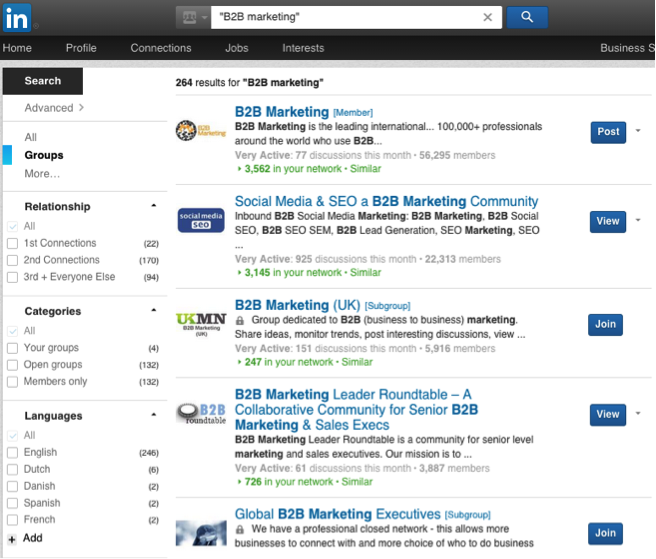The width and height of the screenshot is (656, 559).
Task: Clear the search box with X icon
Action: point(488,17)
